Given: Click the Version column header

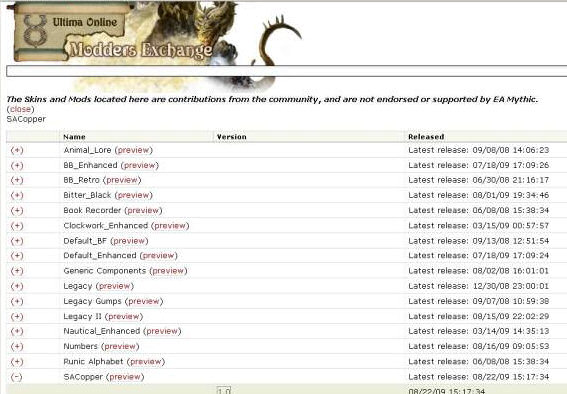Looking at the screenshot, I should (231, 137).
